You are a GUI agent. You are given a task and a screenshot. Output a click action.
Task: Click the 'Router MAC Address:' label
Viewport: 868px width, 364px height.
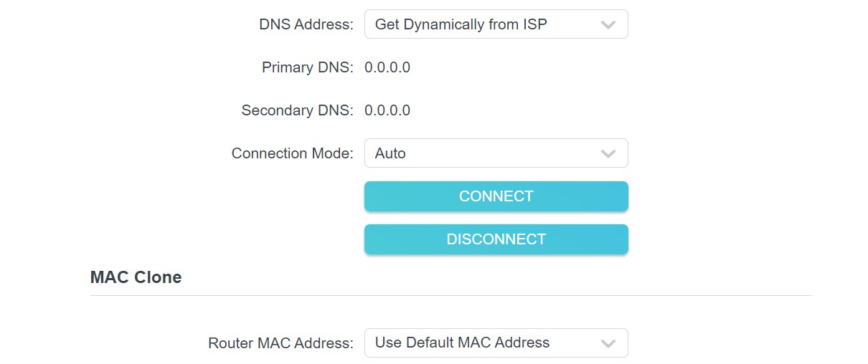click(x=281, y=344)
